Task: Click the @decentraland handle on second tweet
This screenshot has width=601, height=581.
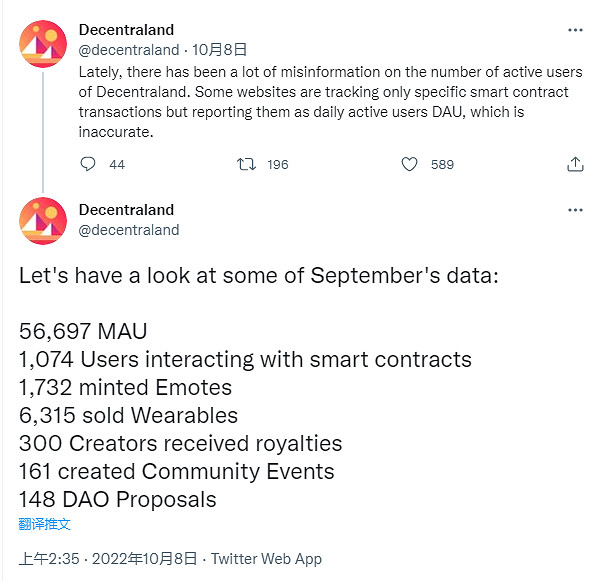Action: [128, 230]
